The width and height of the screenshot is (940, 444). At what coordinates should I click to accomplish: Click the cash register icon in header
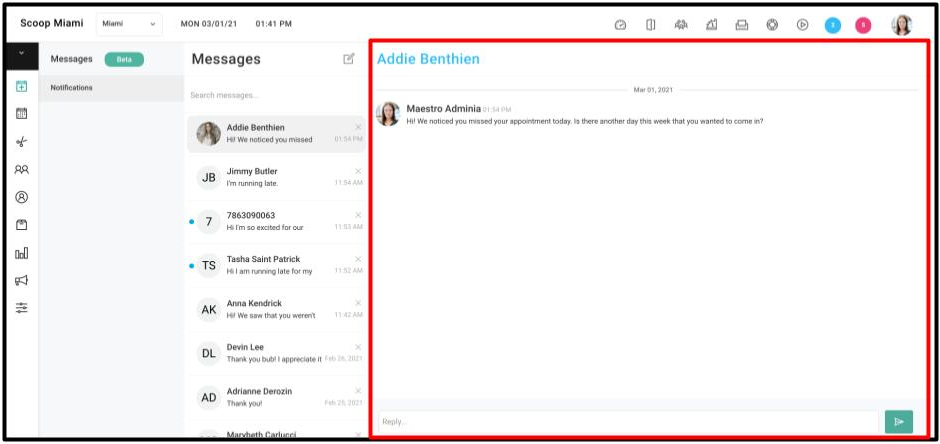(x=712, y=25)
